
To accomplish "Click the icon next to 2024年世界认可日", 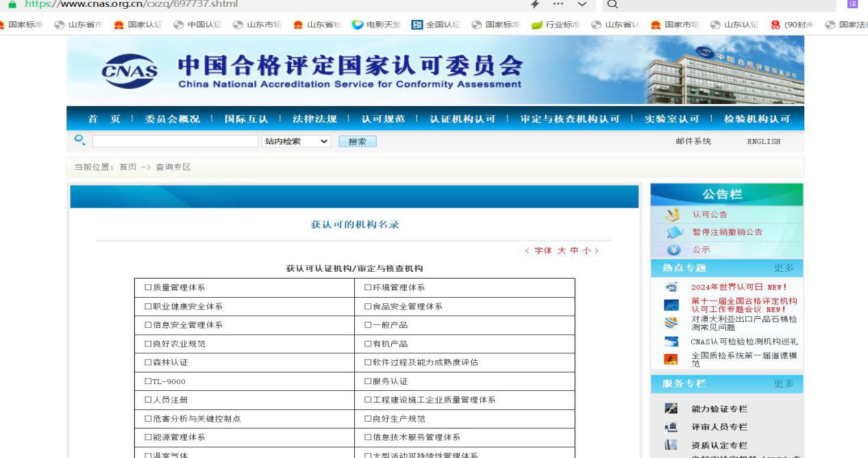I will pyautogui.click(x=671, y=288).
